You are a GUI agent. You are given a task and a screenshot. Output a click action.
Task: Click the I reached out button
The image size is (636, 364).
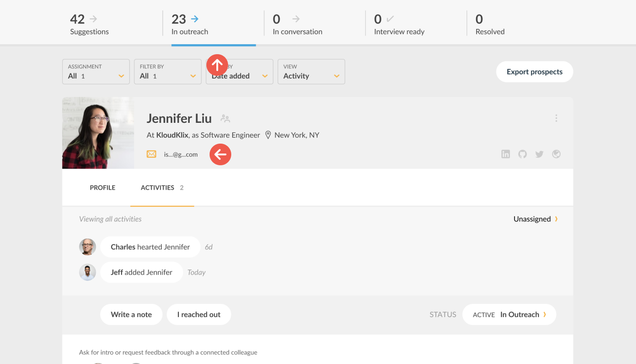199,315
